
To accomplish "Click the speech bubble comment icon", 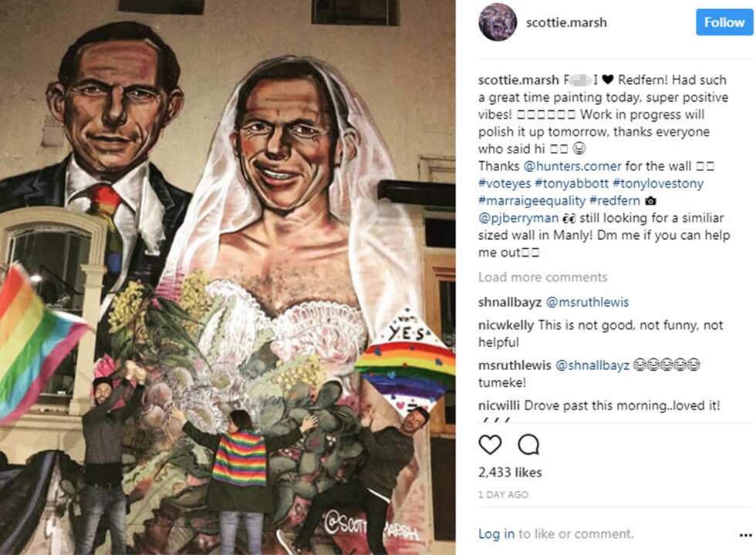I will (528, 444).
